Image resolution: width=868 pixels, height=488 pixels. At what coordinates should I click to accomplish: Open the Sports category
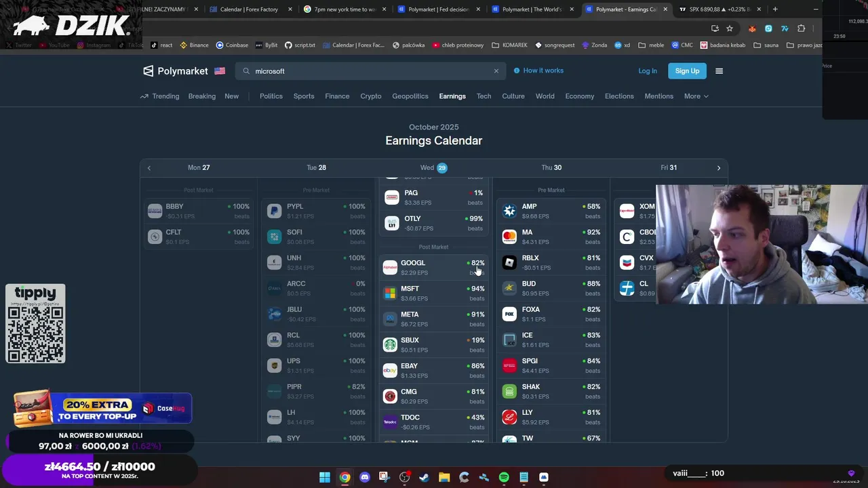(x=304, y=96)
